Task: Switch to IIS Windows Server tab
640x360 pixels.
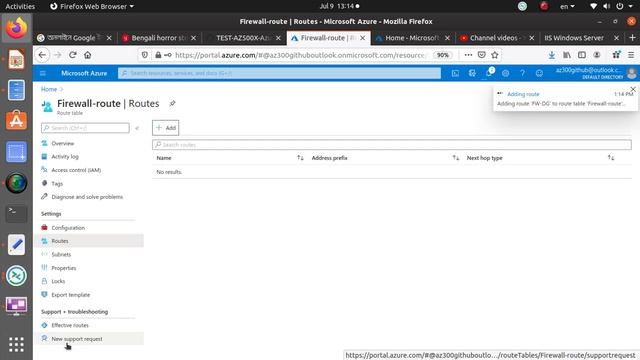Action: (x=574, y=38)
